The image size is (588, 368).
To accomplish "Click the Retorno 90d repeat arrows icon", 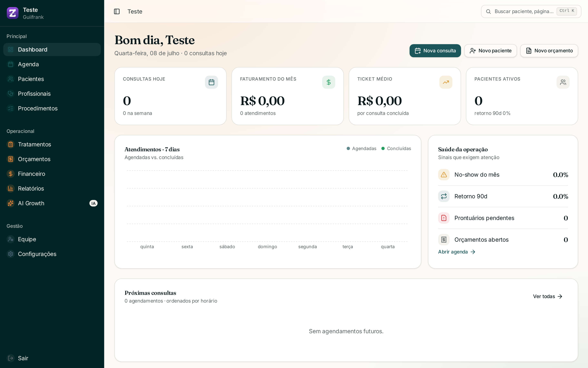I will [444, 196].
